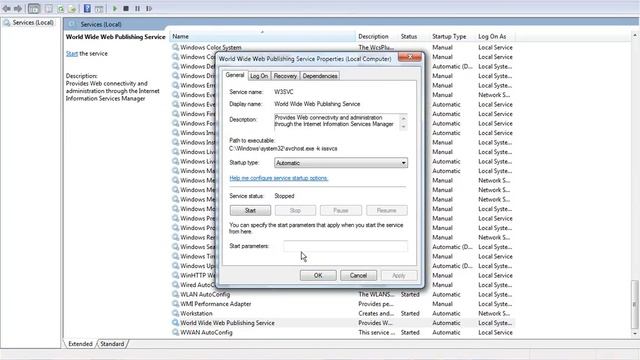640x360 pixels.
Task: Click the Apply button
Action: click(x=399, y=276)
